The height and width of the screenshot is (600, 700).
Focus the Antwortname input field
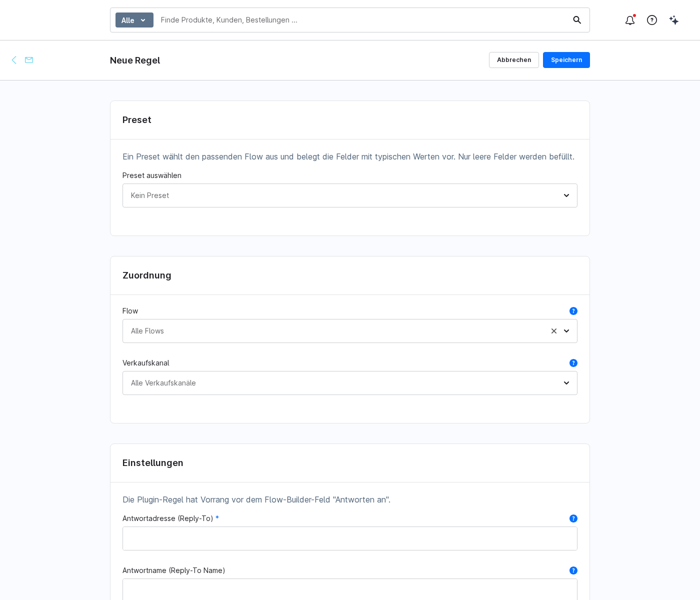tap(350, 589)
